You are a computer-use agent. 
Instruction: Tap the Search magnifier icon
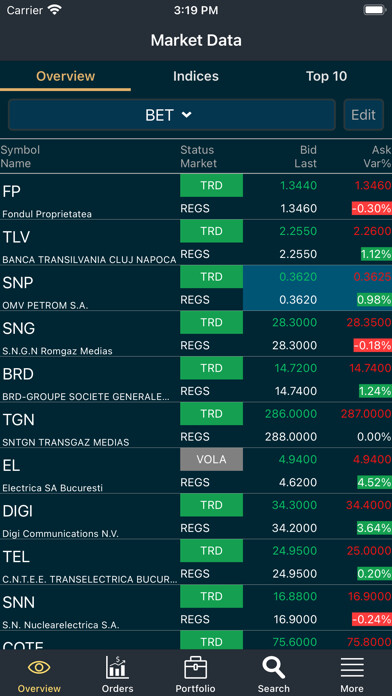coord(273,668)
